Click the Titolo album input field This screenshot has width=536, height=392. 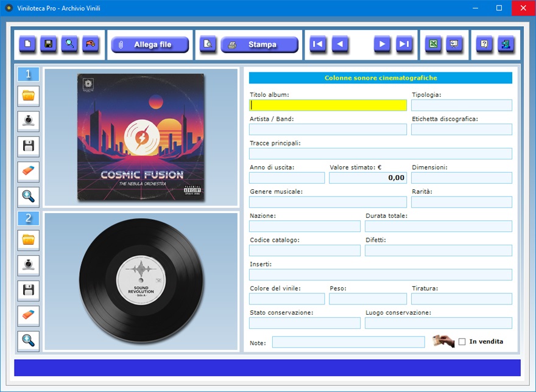[x=328, y=105]
